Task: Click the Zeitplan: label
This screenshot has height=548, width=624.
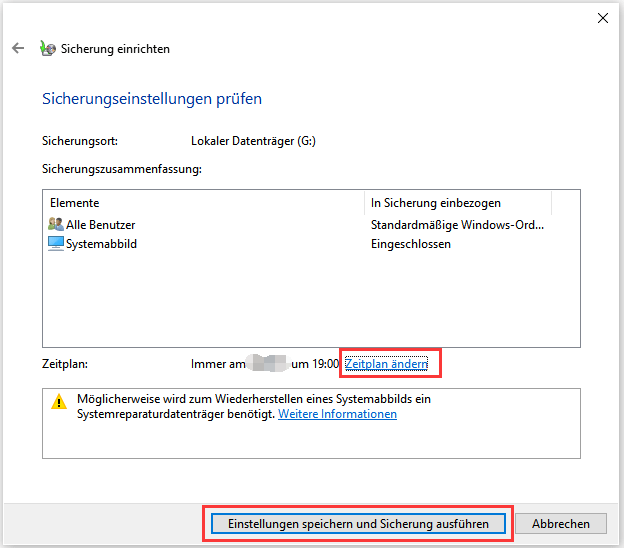Action: (x=65, y=364)
